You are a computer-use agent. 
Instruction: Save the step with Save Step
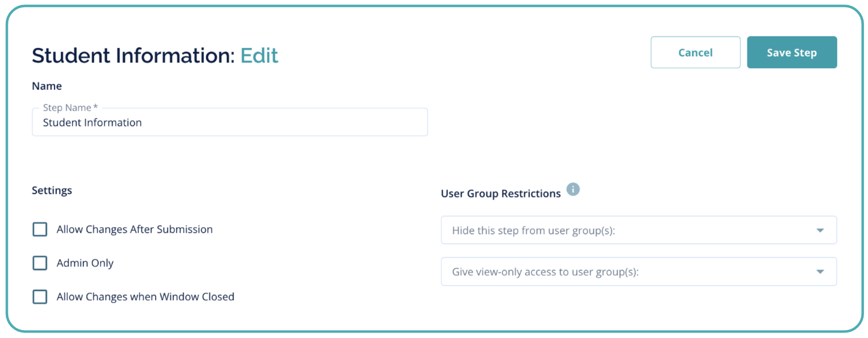792,52
